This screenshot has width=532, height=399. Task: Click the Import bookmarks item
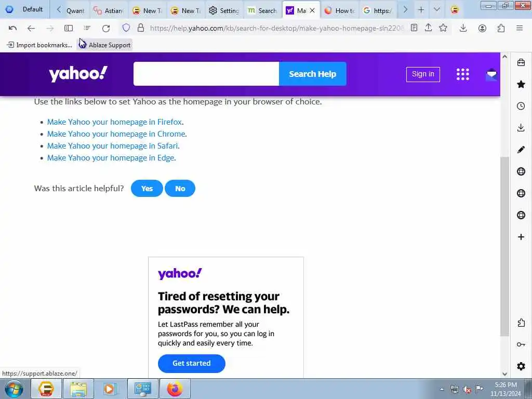(x=39, y=45)
